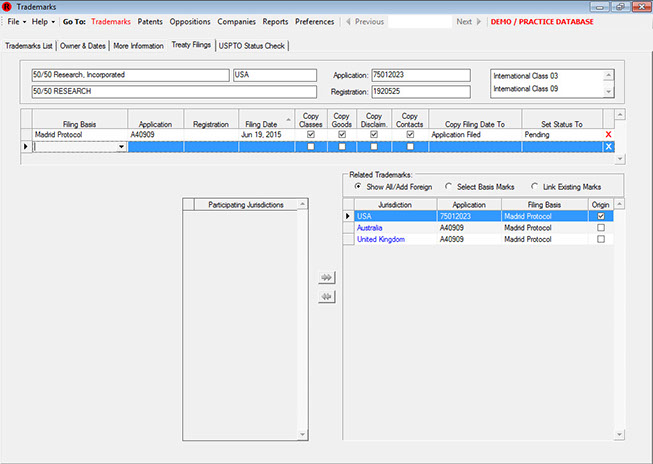Open the Filing Basis dropdown in new row
The image size is (653, 464).
122,147
